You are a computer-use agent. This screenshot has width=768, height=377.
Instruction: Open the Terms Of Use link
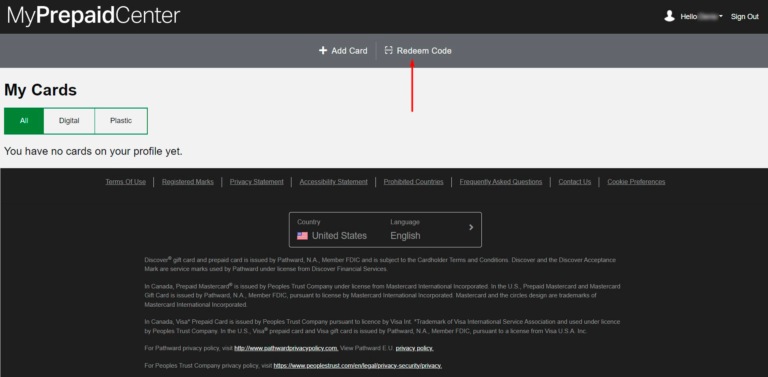click(125, 182)
